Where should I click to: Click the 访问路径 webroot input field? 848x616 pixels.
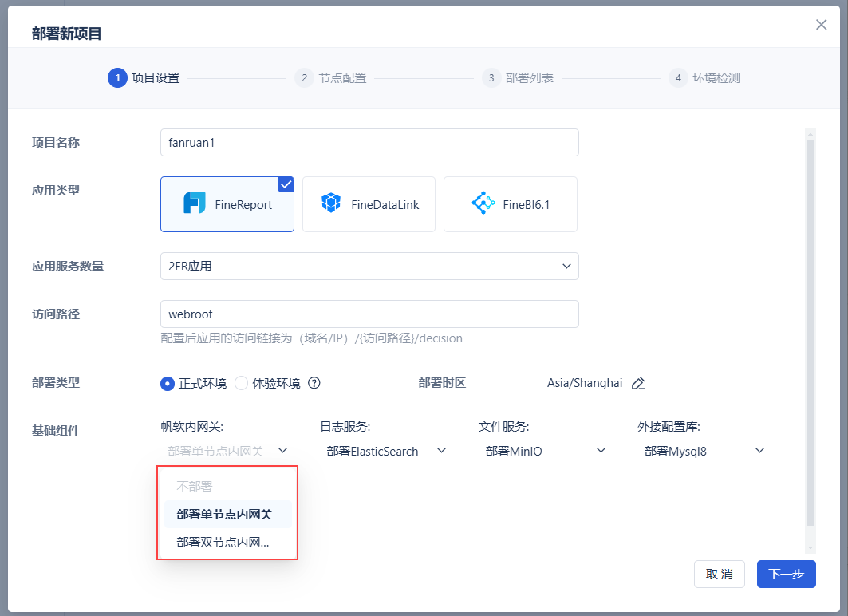click(369, 314)
